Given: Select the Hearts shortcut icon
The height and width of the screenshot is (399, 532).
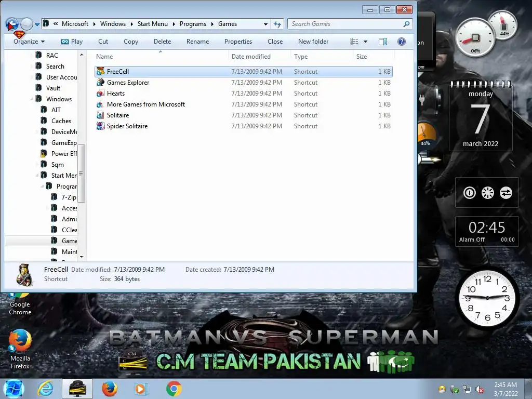Looking at the screenshot, I should pos(100,94).
